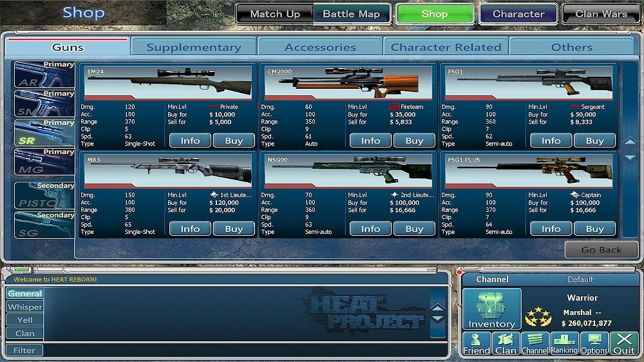This screenshot has width=644, height=362.
Task: Select the AR primary weapon category
Action: click(x=44, y=74)
